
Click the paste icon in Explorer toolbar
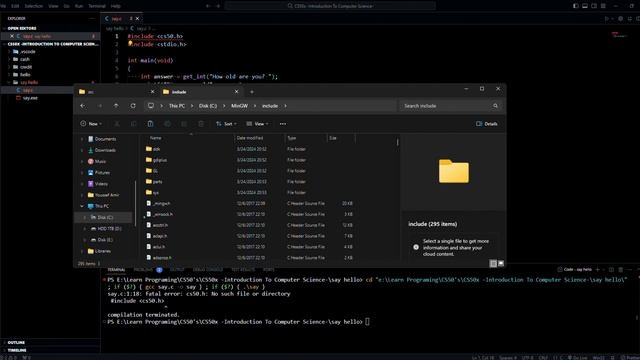150,124
